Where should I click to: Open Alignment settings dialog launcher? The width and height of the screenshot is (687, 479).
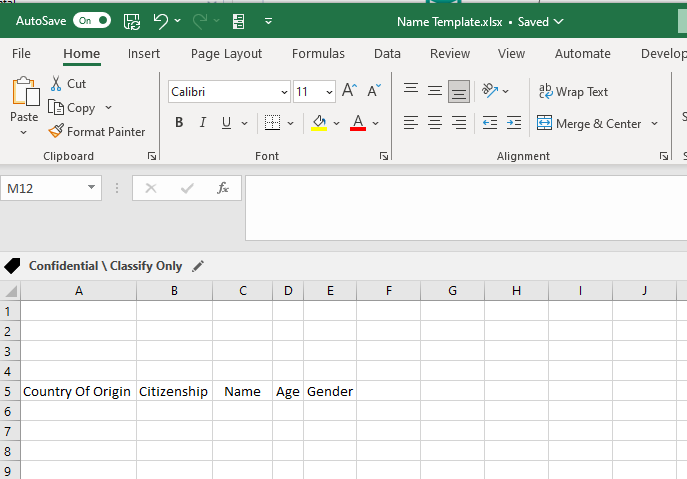664,156
